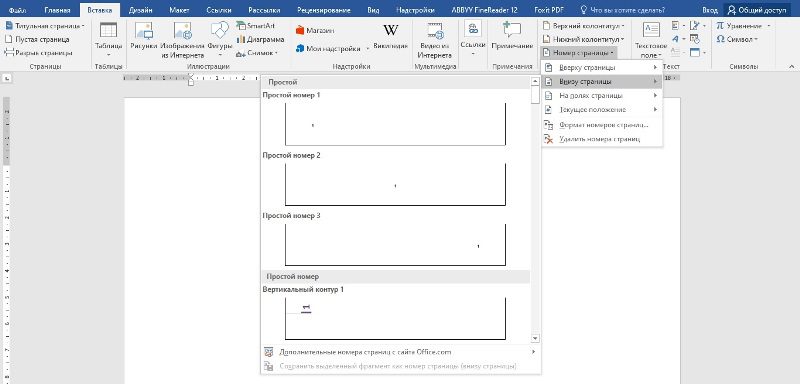
Task: Switch to the Главная tab
Action: point(57,10)
